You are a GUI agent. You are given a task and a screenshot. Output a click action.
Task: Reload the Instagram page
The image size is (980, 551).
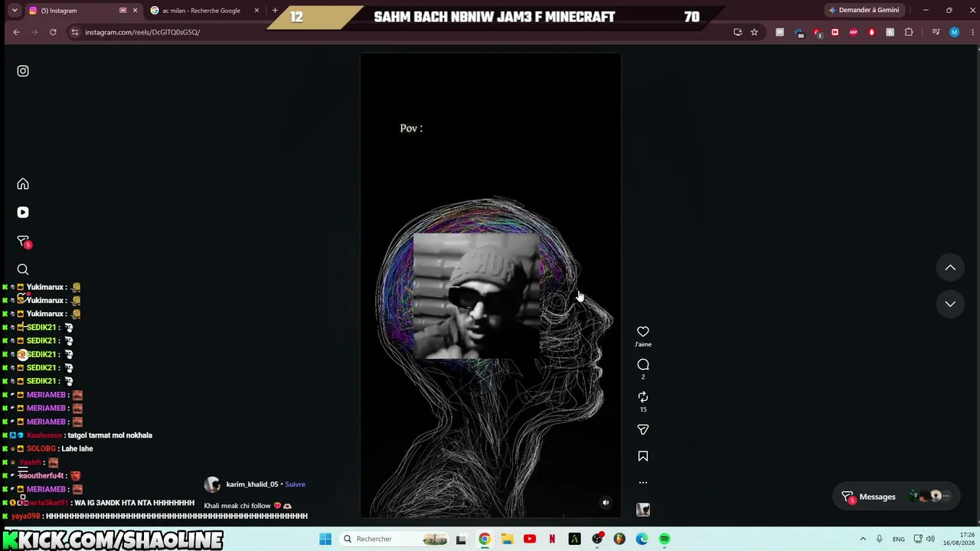(x=53, y=32)
